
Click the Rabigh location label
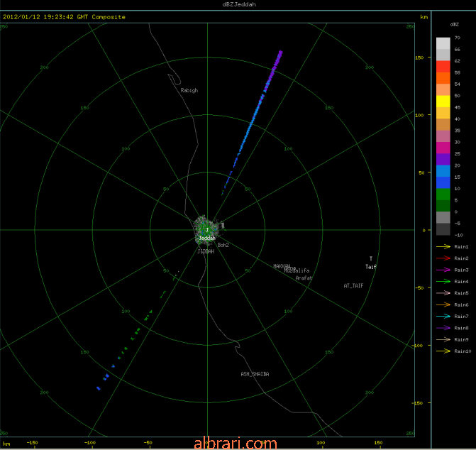tap(189, 90)
